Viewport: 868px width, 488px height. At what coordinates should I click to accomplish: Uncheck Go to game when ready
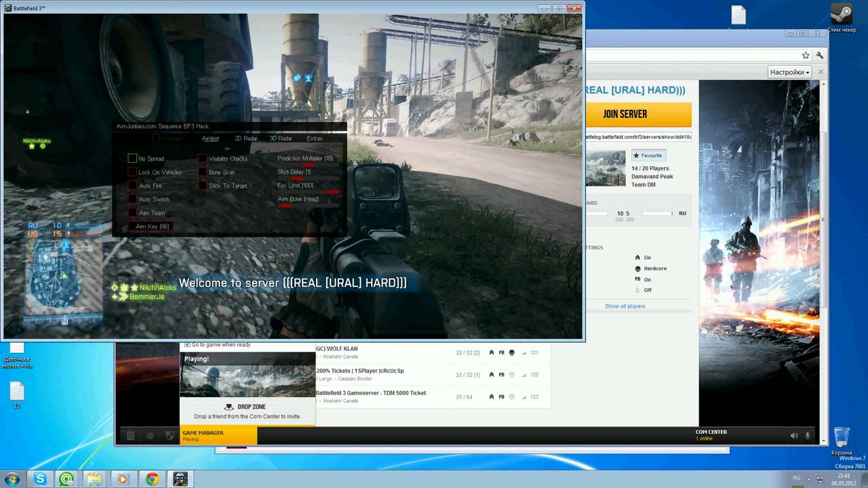[x=188, y=344]
